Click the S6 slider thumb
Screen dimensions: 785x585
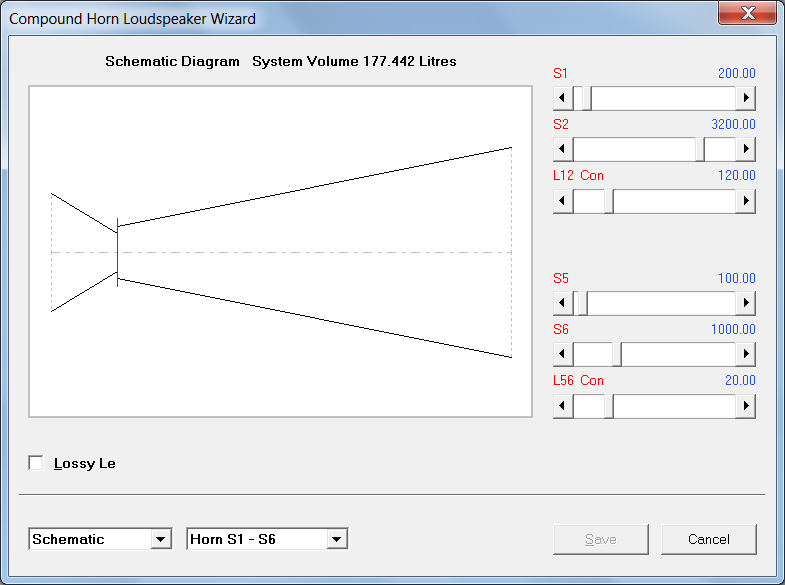(617, 354)
